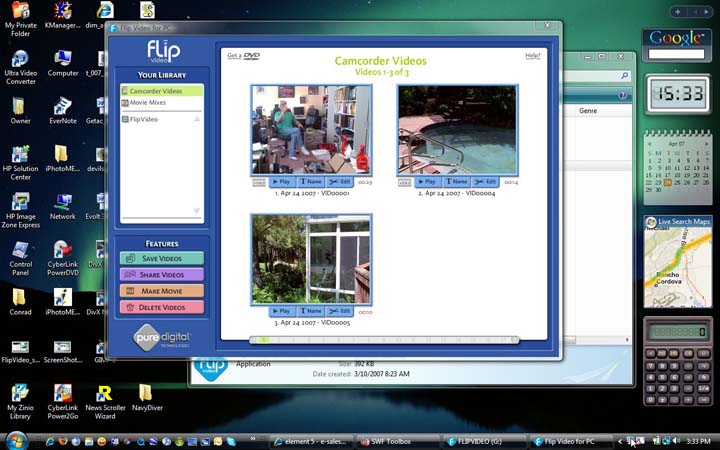Image resolution: width=720 pixels, height=450 pixels.
Task: Open Save Videos feature
Action: (x=161, y=258)
